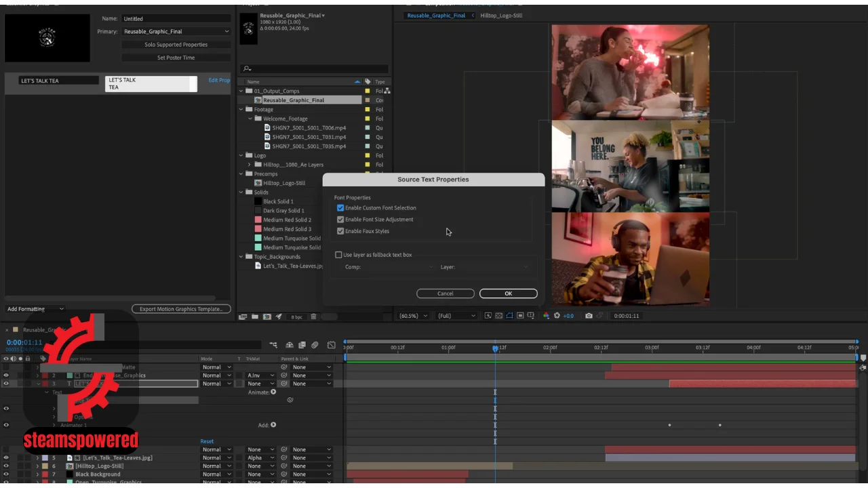Open the Composition Mini-Flowchart icon
868x488 pixels.
coord(273,345)
